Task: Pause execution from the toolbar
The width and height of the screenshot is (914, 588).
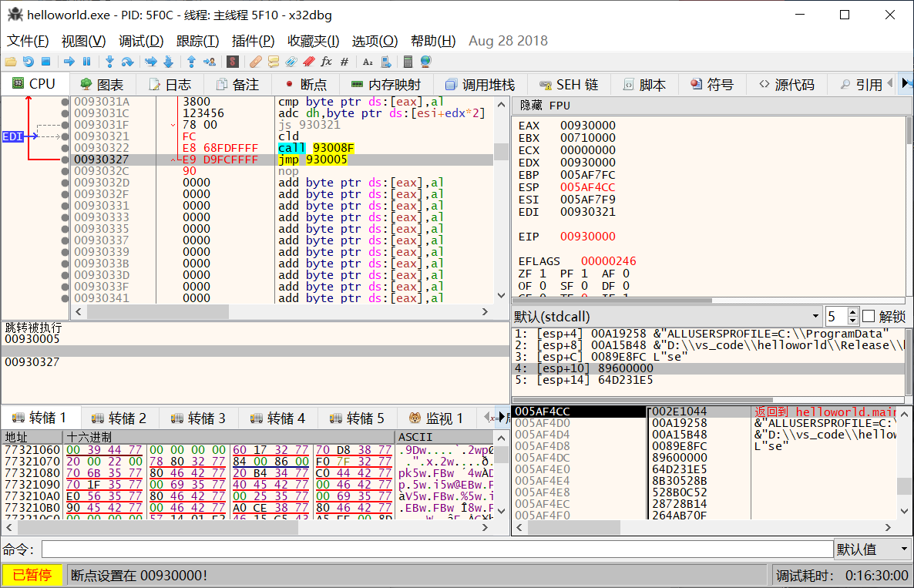Action: 87,62
